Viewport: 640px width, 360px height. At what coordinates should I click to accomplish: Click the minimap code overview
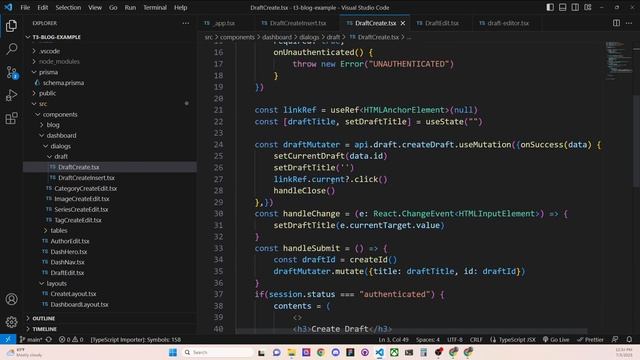pos(618,61)
